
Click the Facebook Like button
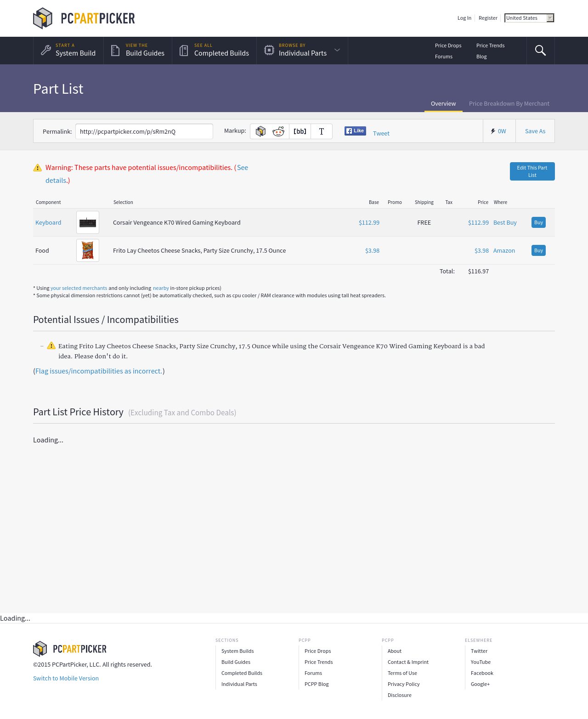coord(355,131)
